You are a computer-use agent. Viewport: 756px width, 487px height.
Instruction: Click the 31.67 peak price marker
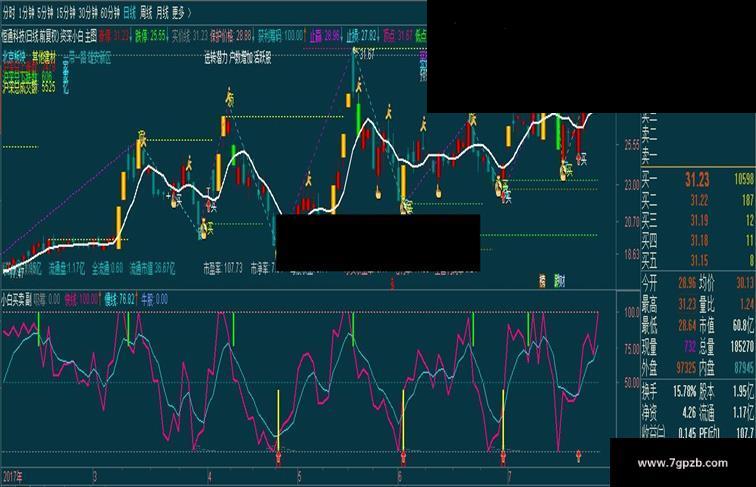click(x=366, y=54)
